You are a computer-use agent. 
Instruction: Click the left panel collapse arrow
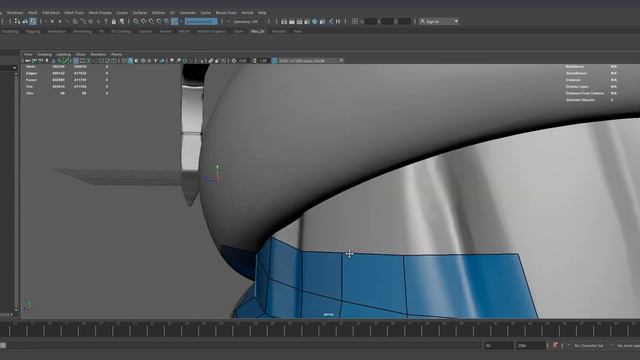(x=14, y=68)
